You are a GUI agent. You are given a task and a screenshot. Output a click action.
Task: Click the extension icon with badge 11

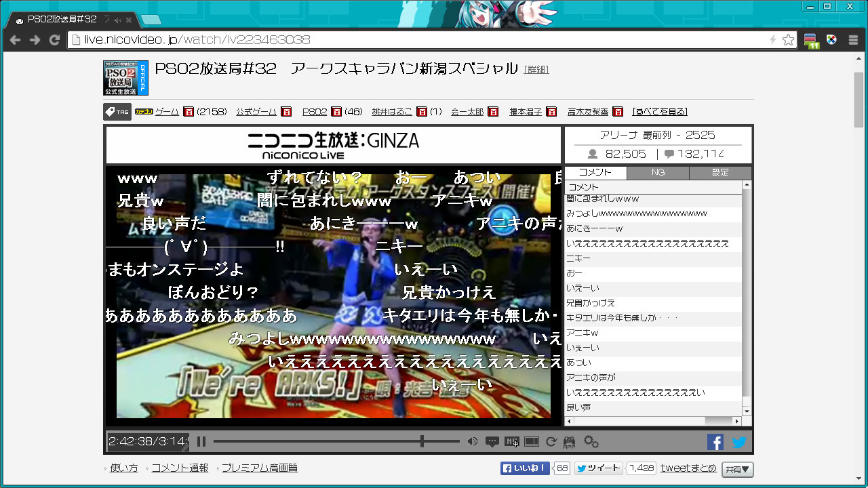[x=812, y=41]
